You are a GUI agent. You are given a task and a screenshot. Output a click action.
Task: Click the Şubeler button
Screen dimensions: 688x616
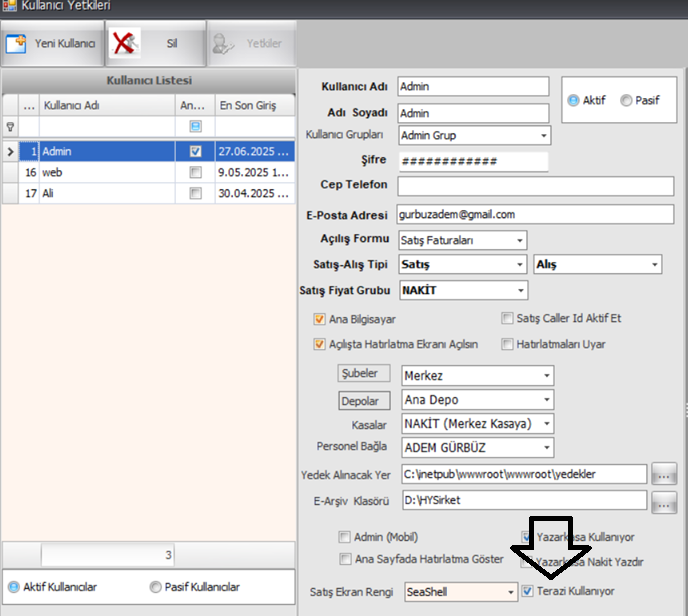tap(362, 374)
